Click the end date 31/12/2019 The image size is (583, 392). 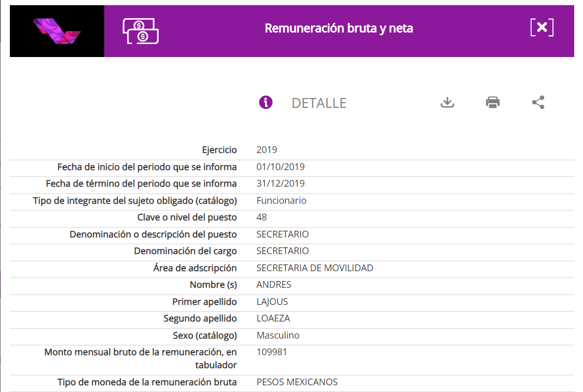tap(281, 184)
